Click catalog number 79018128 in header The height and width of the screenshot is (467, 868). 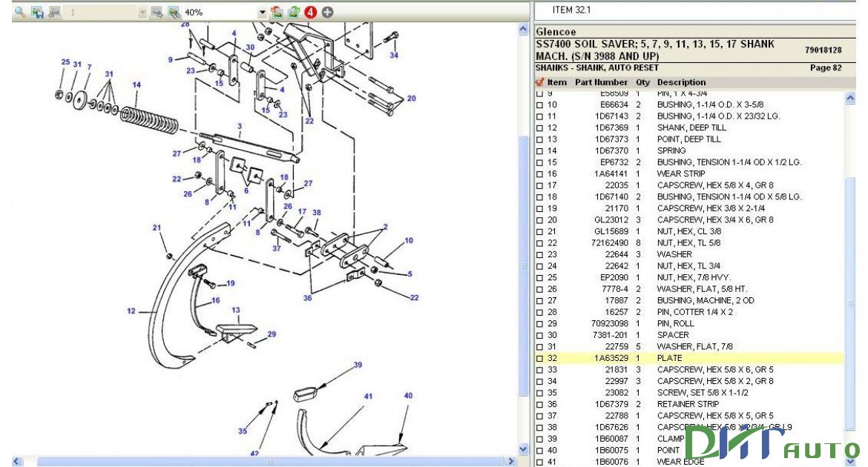point(823,50)
